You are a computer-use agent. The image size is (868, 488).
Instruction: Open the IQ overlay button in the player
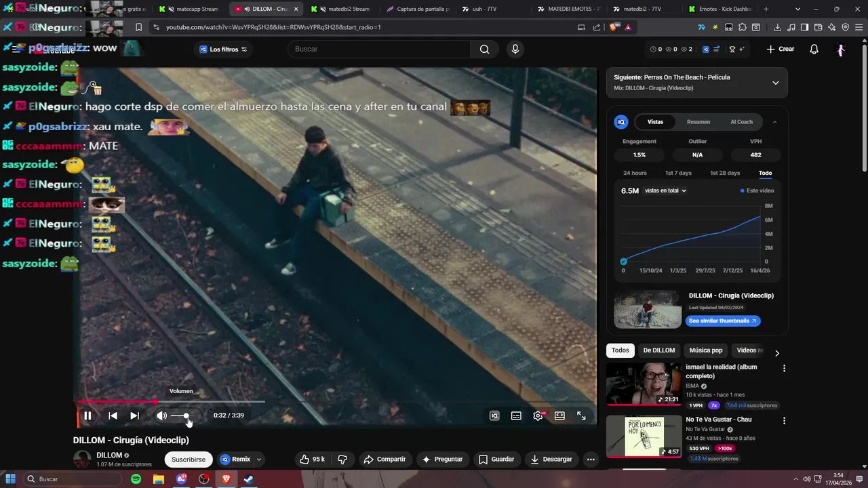(494, 415)
